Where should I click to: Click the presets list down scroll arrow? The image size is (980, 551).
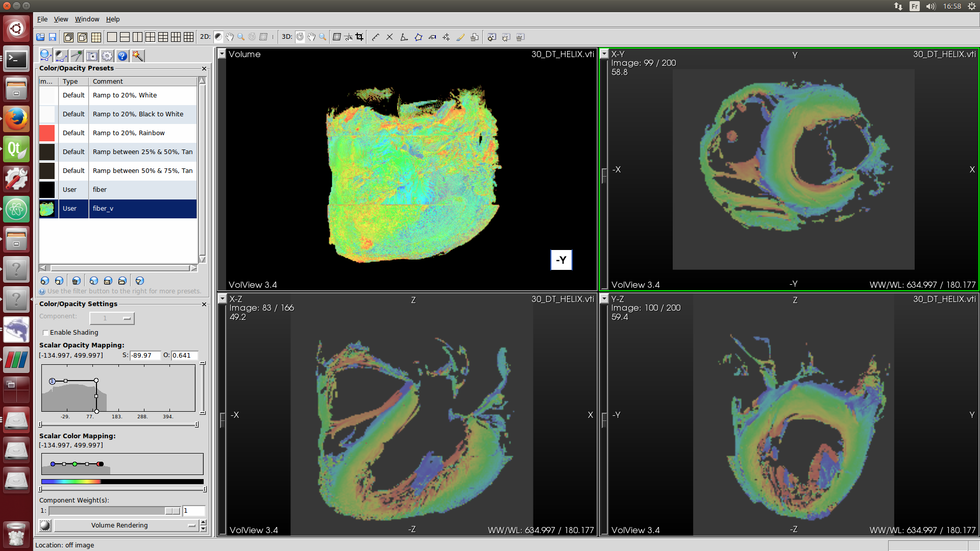pyautogui.click(x=202, y=259)
